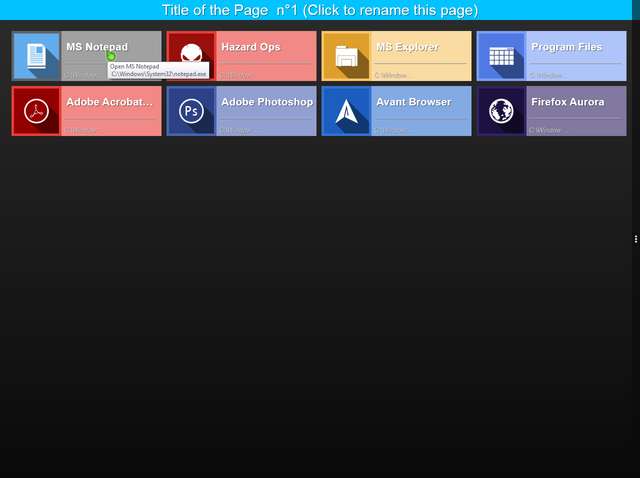Click the path text under Adobe Photoshop
The height and width of the screenshot is (478, 640).
point(238,130)
